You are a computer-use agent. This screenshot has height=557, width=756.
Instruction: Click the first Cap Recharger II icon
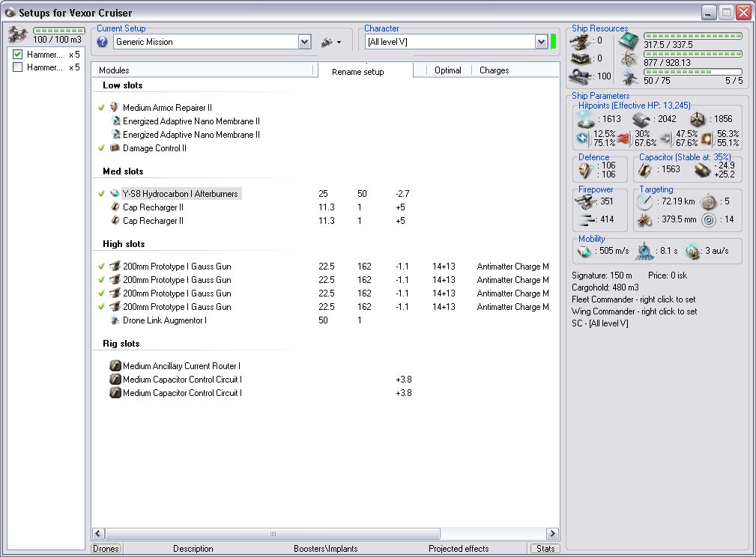click(x=115, y=207)
